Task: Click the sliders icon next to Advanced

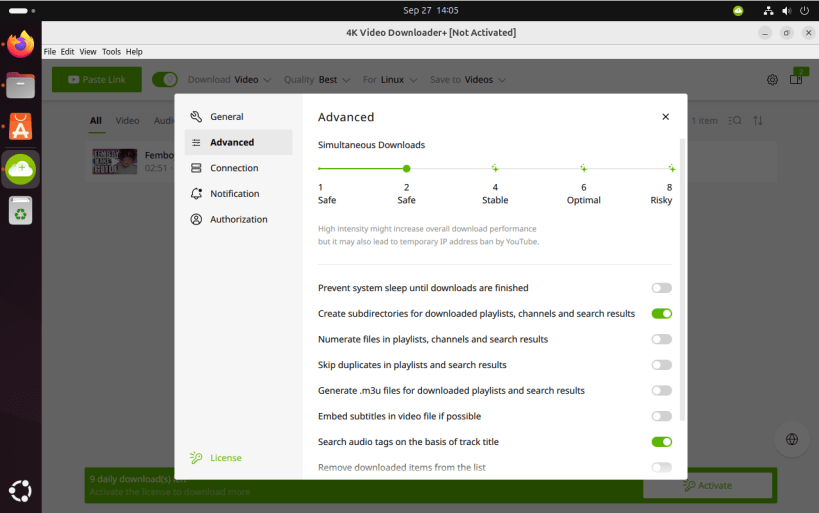Action: click(x=196, y=143)
